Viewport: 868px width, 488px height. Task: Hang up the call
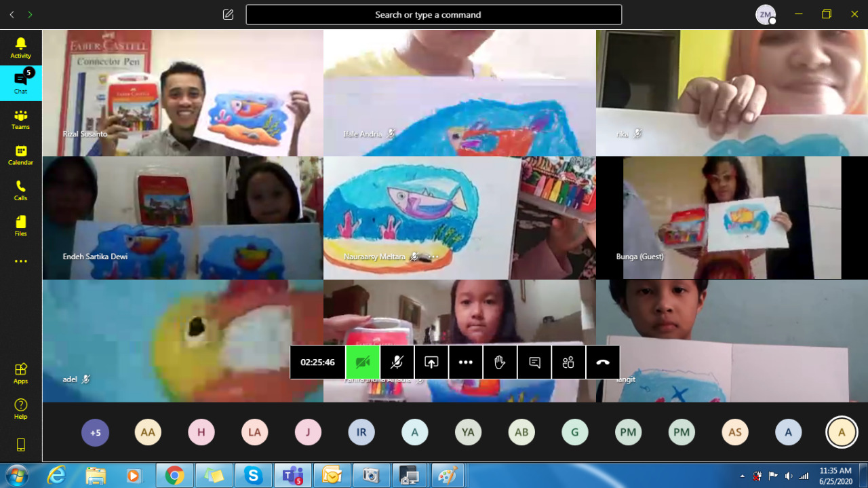[603, 362]
